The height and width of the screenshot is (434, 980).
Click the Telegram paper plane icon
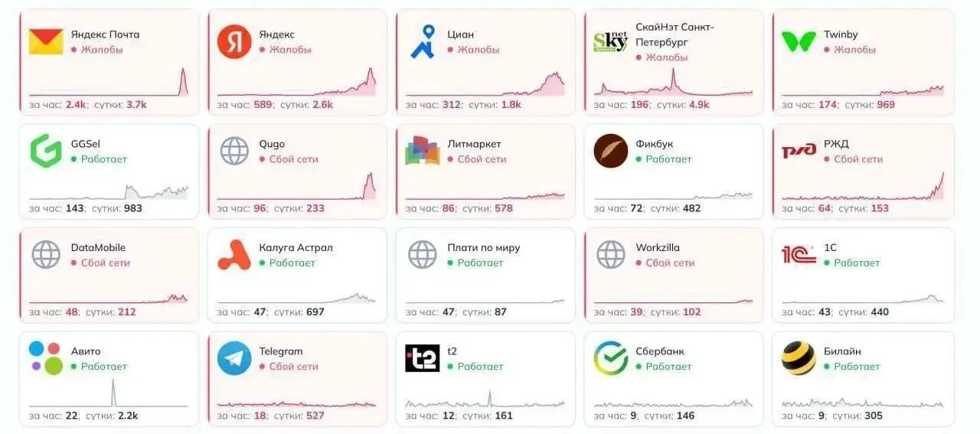point(234,358)
